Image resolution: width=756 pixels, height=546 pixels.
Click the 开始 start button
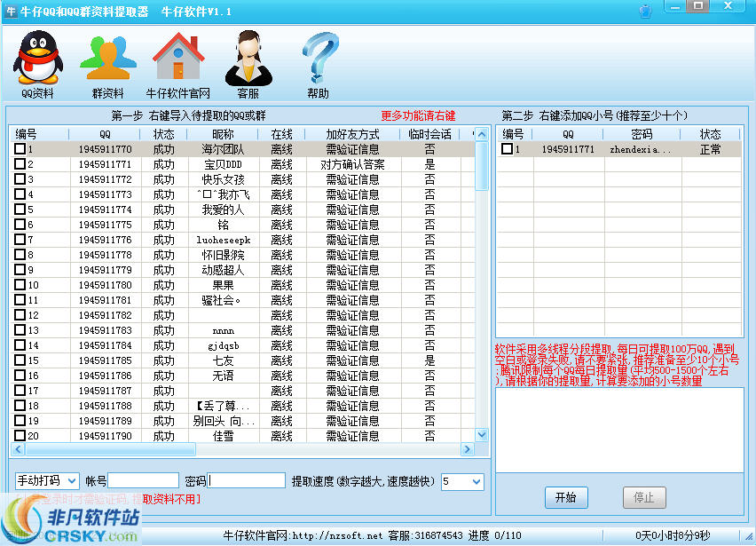(566, 497)
